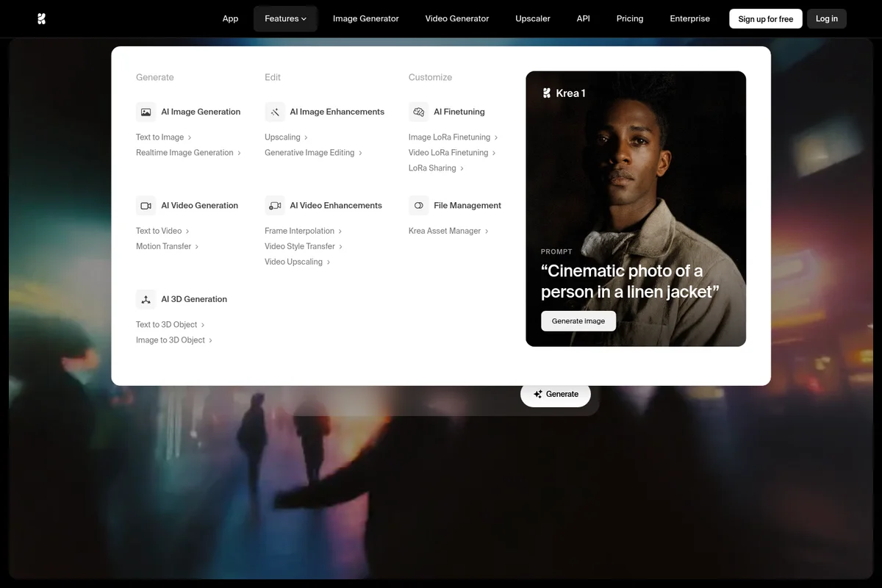Select the AI Video Enhancements icon
The width and height of the screenshot is (882, 588).
pos(274,205)
